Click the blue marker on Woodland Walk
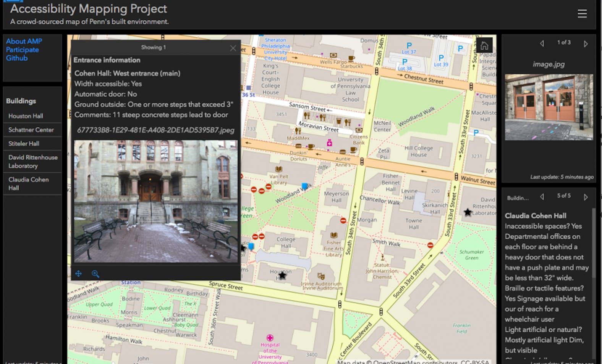The height and width of the screenshot is (364, 602). (x=304, y=186)
